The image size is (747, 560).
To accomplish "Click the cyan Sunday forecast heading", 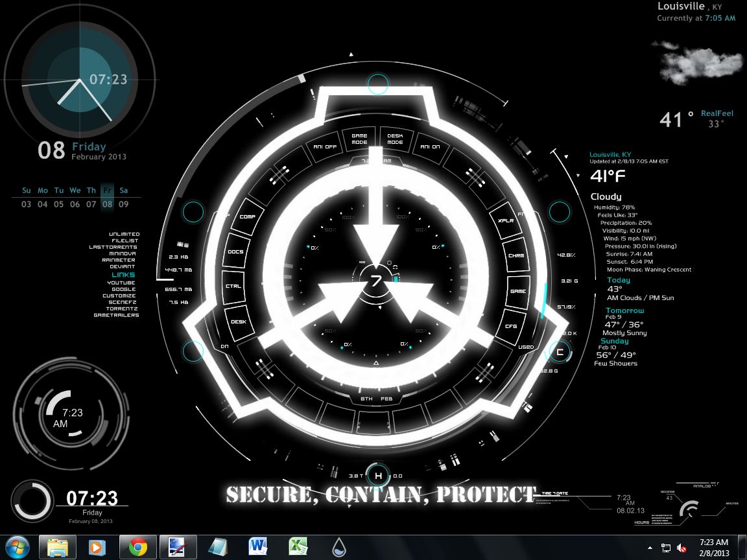I will pyautogui.click(x=615, y=341).
